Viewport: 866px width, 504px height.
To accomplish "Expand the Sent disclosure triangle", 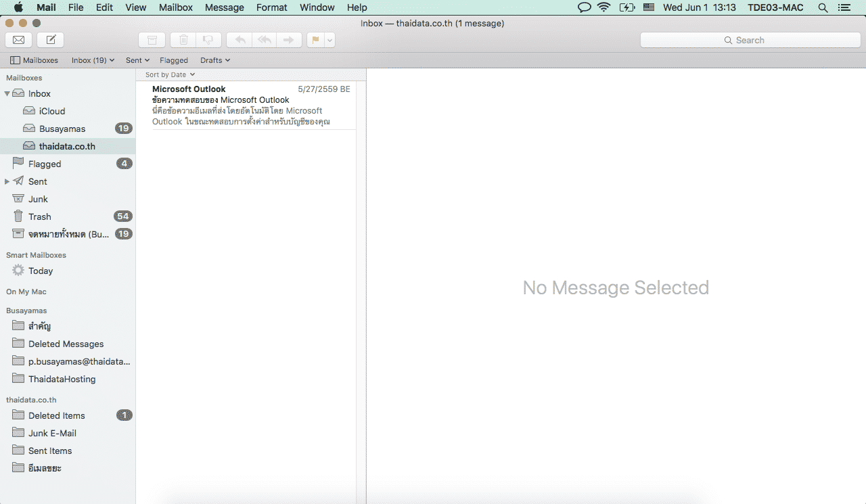I will click(7, 181).
